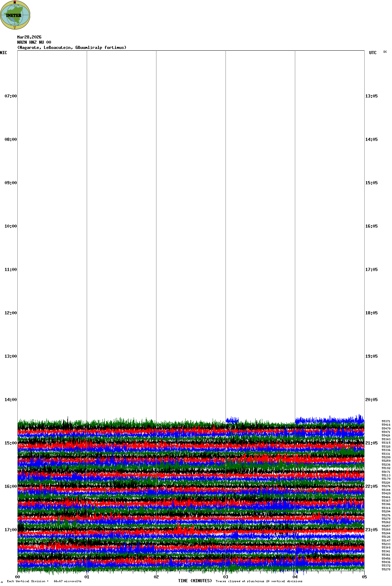The height and width of the screenshot is (586, 392).
Task: Click the TIME (MINUTES) axis title
Action: tap(195, 581)
